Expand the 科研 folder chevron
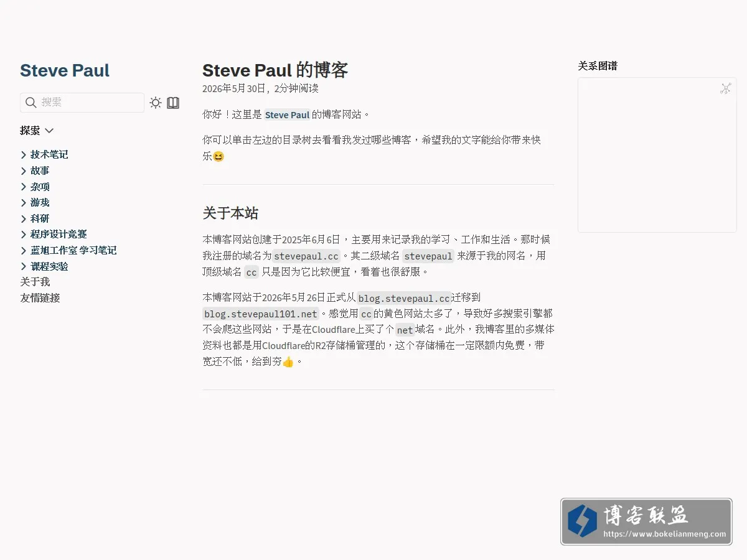Viewport: 747px width, 560px height. coord(24,218)
